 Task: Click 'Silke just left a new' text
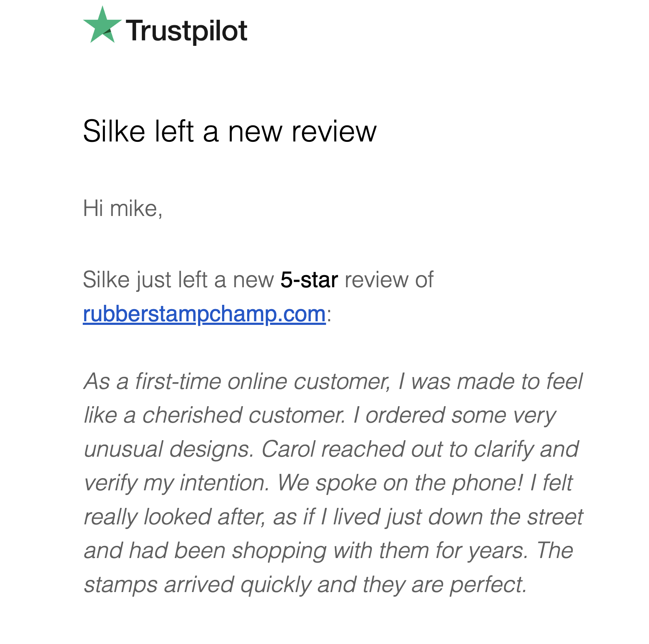click(x=178, y=280)
